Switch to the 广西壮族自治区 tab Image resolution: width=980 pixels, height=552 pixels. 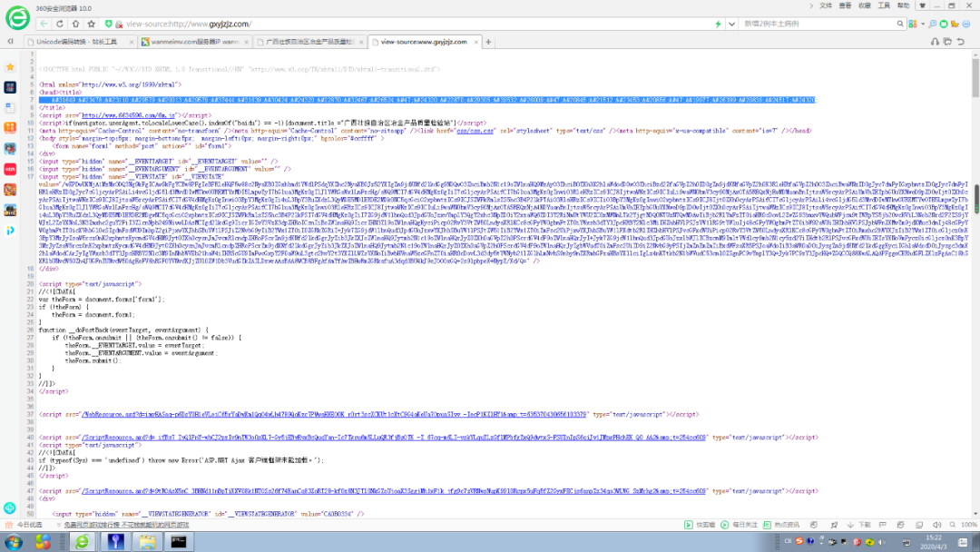[x=309, y=42]
